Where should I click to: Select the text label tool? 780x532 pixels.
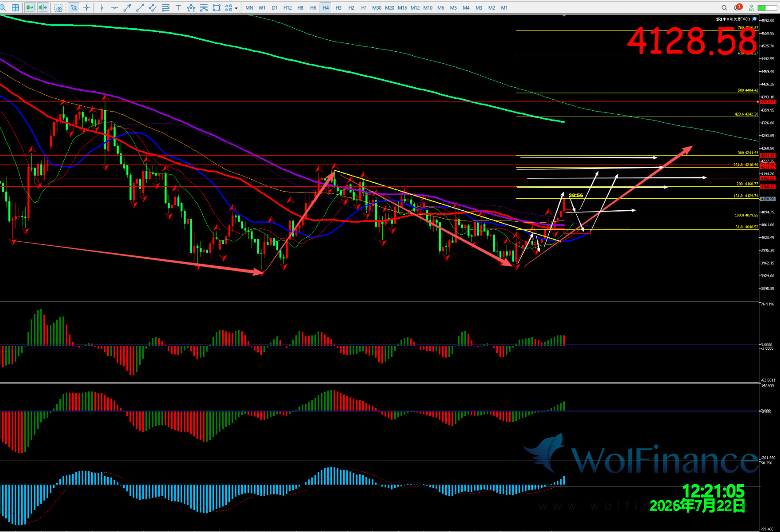pyautogui.click(x=178, y=8)
